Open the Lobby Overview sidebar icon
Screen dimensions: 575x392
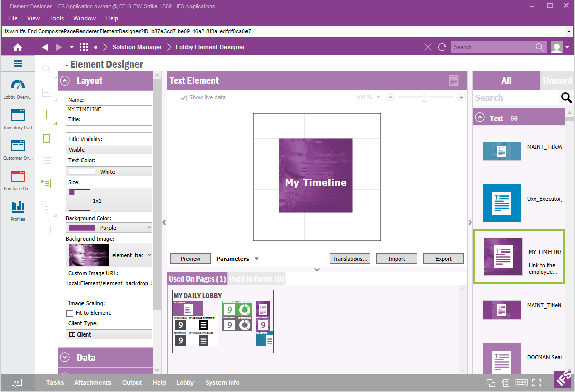pos(18,85)
